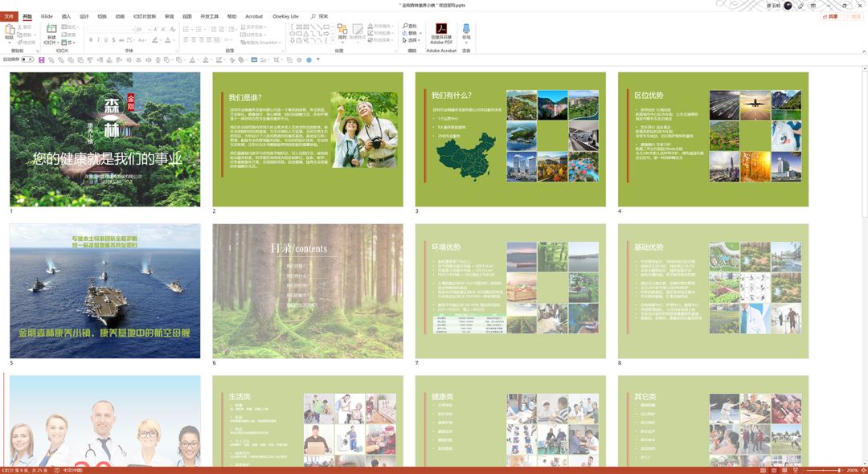The width and height of the screenshot is (868, 474).
Task: Switch to the OneKey Lite tab
Action: point(285,17)
